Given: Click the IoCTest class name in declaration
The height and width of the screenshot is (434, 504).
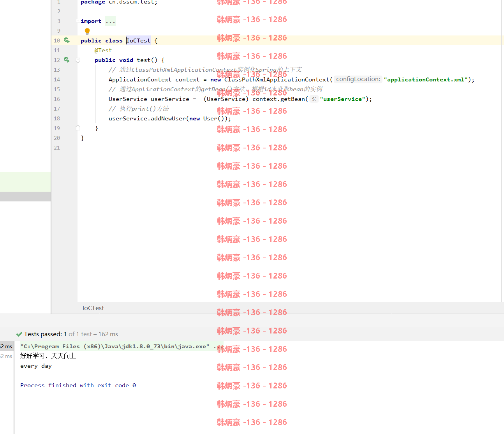Looking at the screenshot, I should pos(138,41).
